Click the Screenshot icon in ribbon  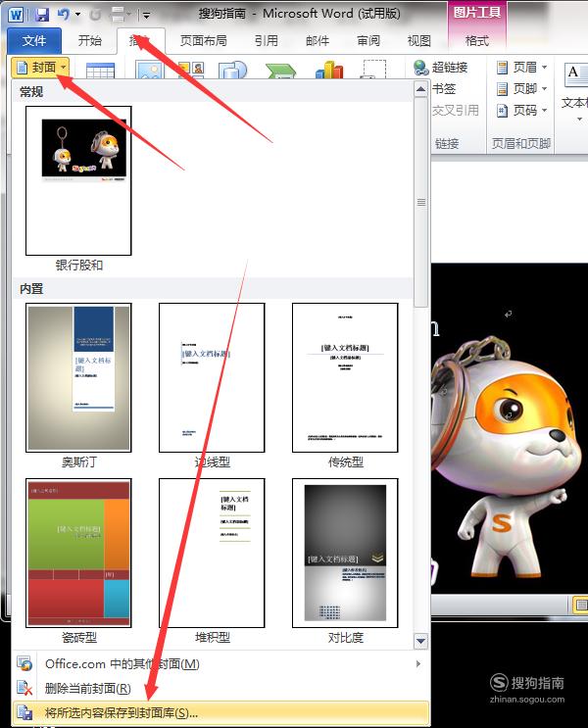point(374,70)
